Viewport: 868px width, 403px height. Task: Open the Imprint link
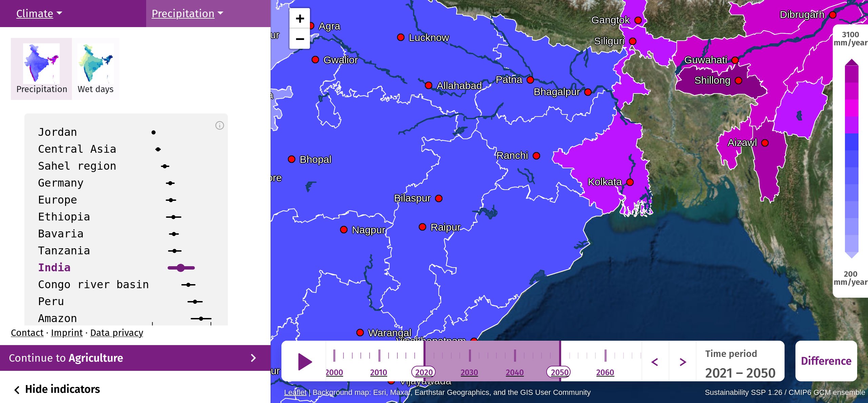(67, 333)
